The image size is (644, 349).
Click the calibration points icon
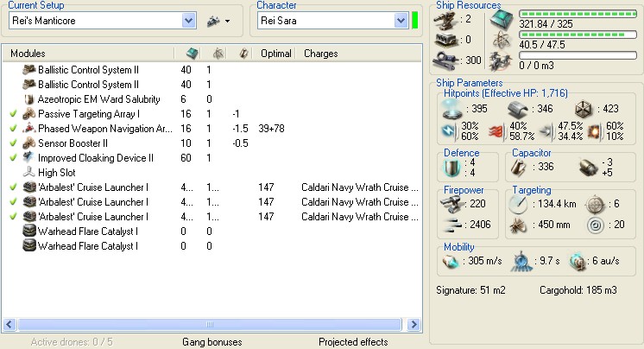[x=445, y=60]
